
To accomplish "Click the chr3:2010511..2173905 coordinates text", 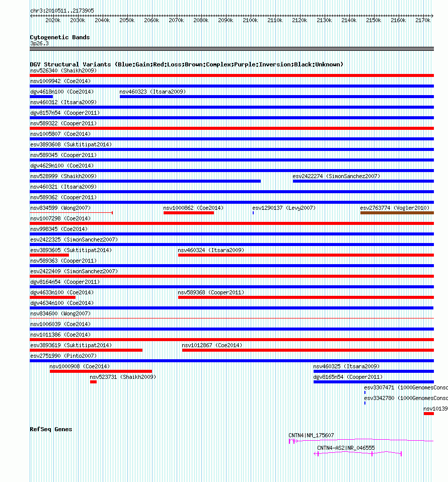I will 62,11.
